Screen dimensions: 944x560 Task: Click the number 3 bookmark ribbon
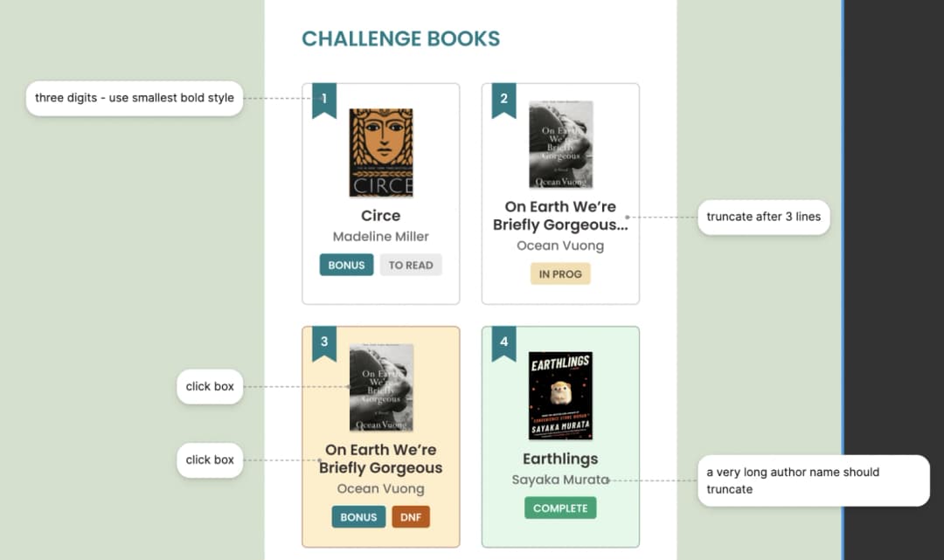[x=323, y=342]
